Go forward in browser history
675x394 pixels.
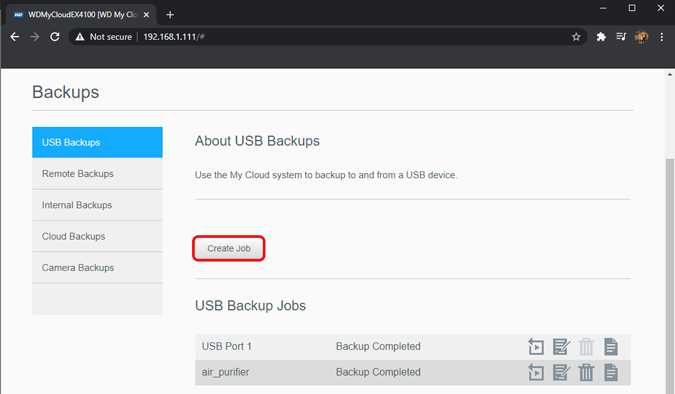pyautogui.click(x=34, y=37)
